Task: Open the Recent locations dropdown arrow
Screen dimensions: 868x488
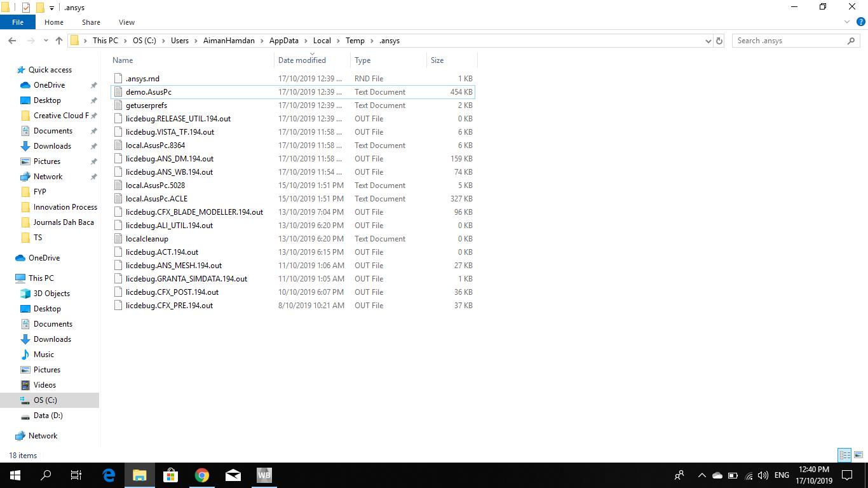Action: pos(46,41)
